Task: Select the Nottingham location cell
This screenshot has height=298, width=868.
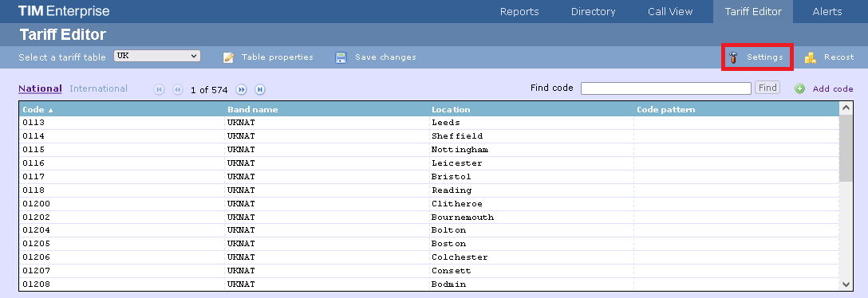Action: pos(531,150)
